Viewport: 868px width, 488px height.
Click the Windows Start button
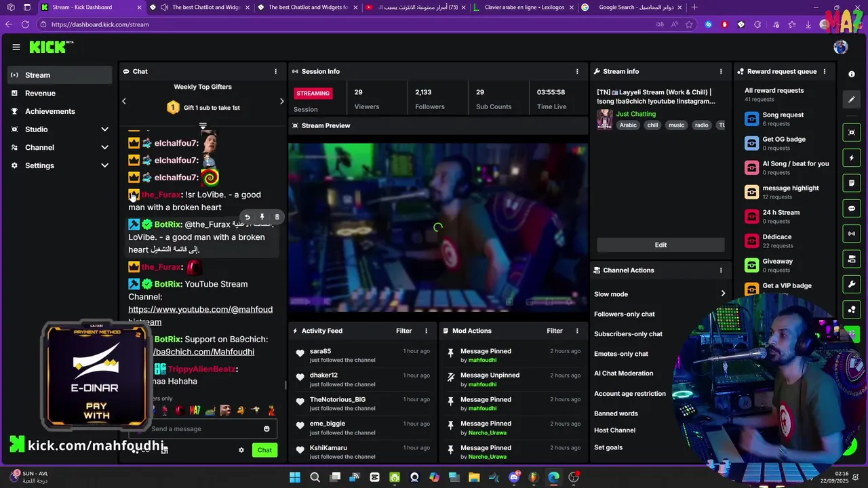[x=295, y=477]
